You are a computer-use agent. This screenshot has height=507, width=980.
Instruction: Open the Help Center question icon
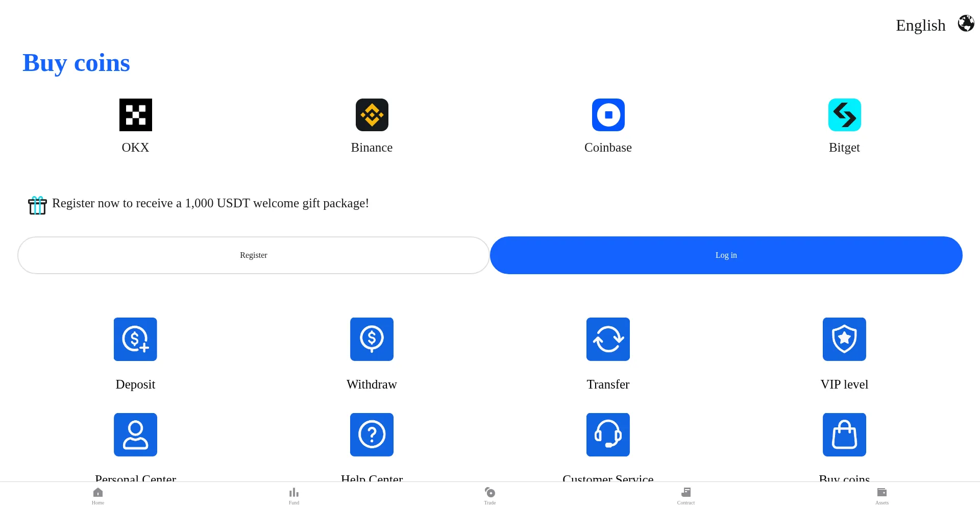point(372,434)
